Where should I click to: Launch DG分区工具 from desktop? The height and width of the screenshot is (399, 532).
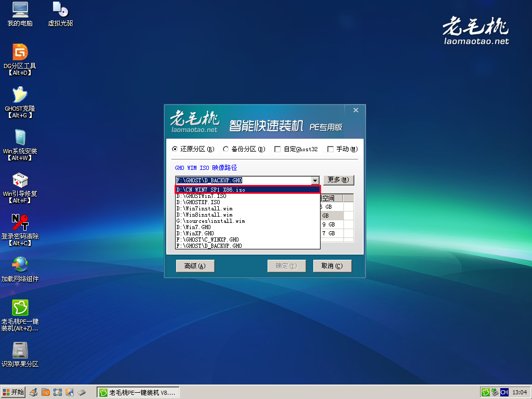coord(20,60)
